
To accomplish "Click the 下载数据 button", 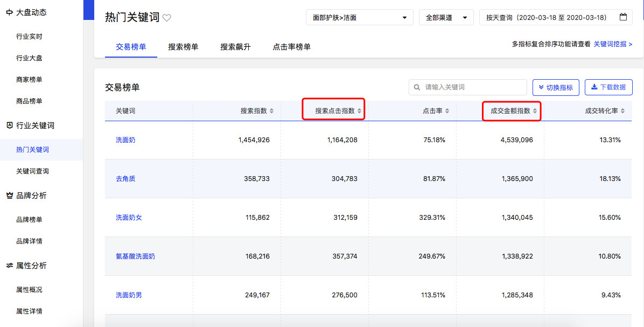I will pos(608,87).
